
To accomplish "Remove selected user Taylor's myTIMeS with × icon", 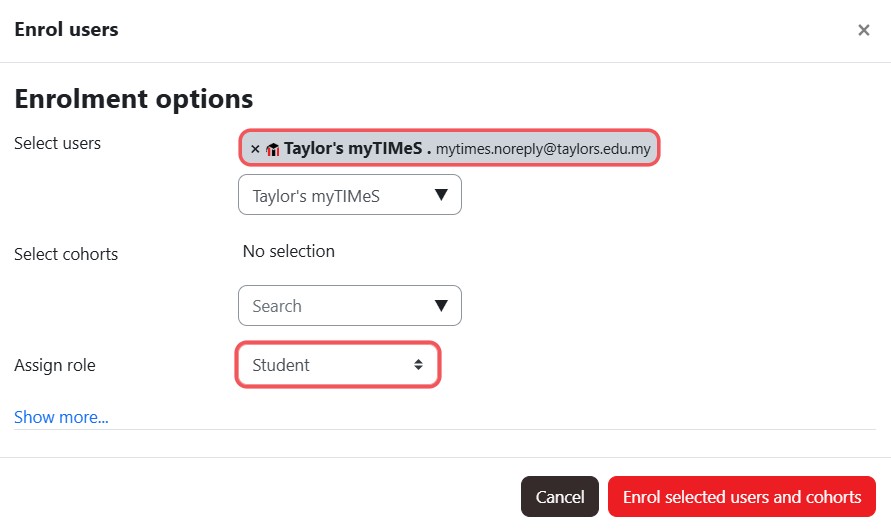I will [255, 149].
